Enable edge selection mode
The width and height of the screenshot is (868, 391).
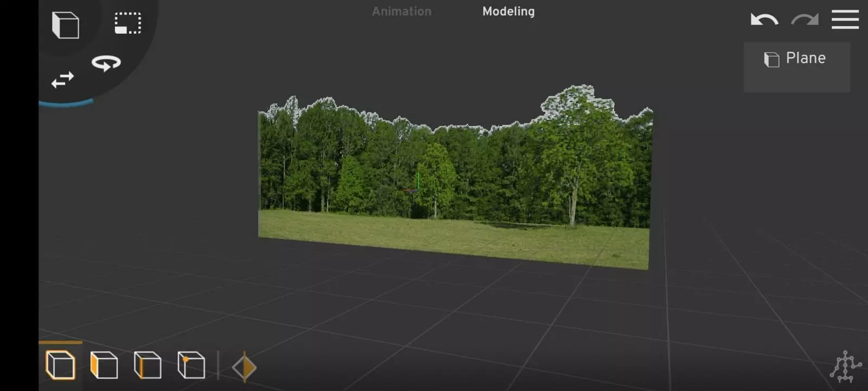[148, 365]
